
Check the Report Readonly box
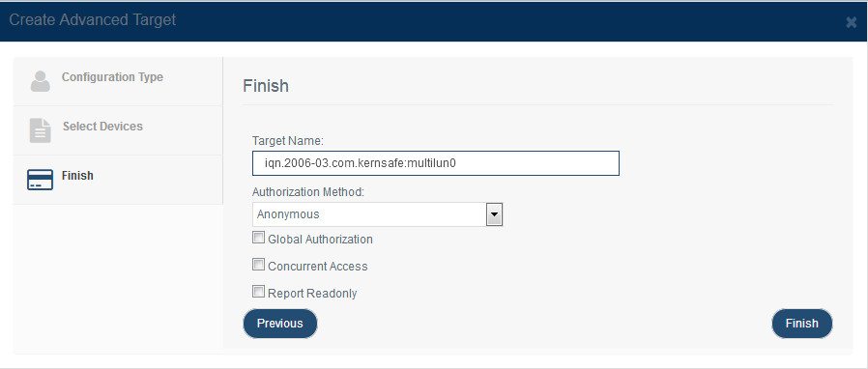pos(258,292)
